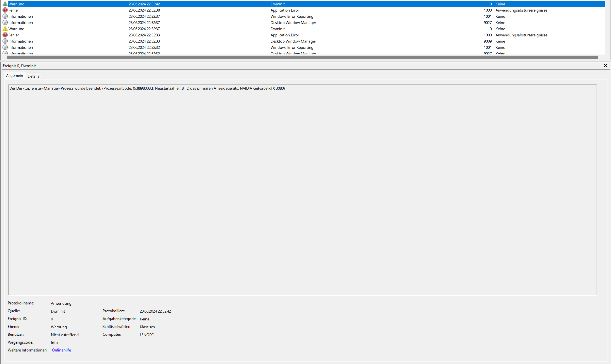Click red error icon at 22:52:33
Image resolution: width=611 pixels, height=364 pixels.
5,35
